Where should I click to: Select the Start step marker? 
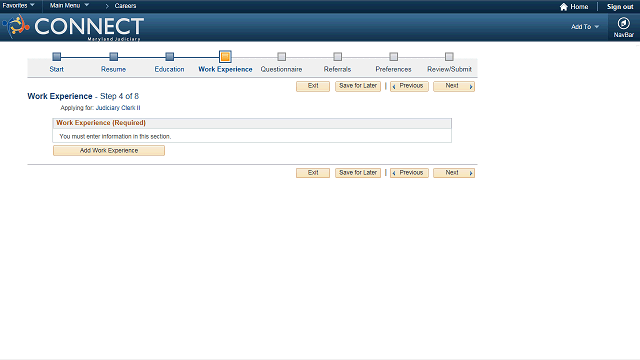[x=57, y=56]
